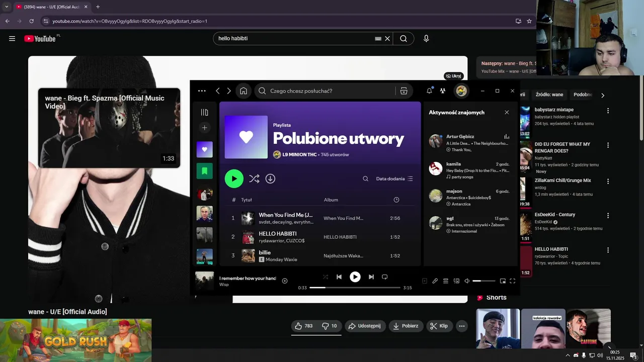Mute Spotify with speaker icon
Image resolution: width=644 pixels, height=362 pixels.
point(467,281)
